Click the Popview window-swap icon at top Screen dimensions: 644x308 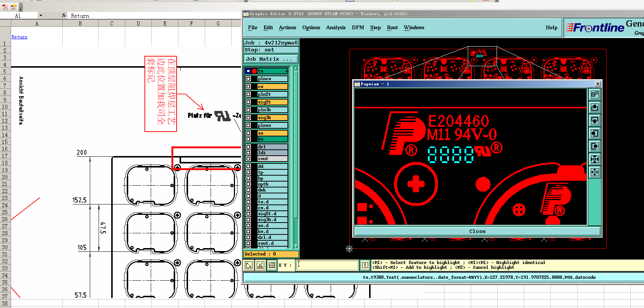(594, 95)
